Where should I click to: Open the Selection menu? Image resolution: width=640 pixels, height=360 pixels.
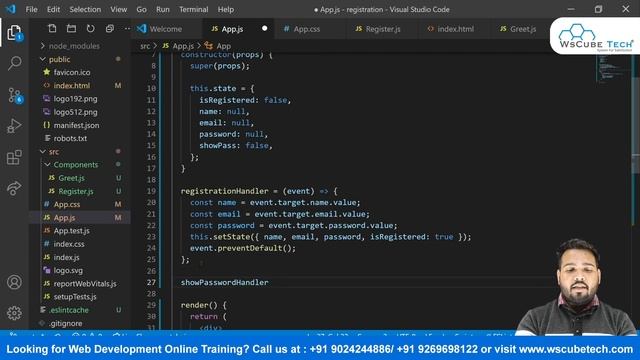[85, 9]
